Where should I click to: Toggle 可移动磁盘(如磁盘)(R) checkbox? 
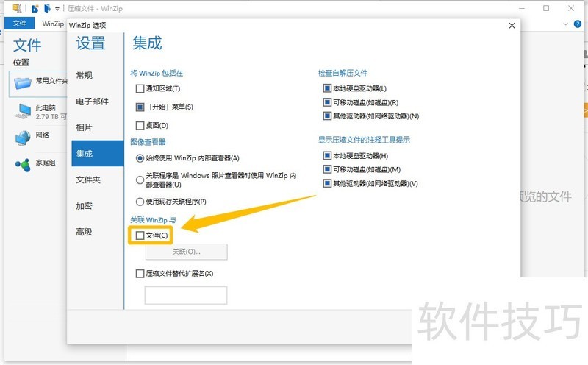click(x=327, y=102)
